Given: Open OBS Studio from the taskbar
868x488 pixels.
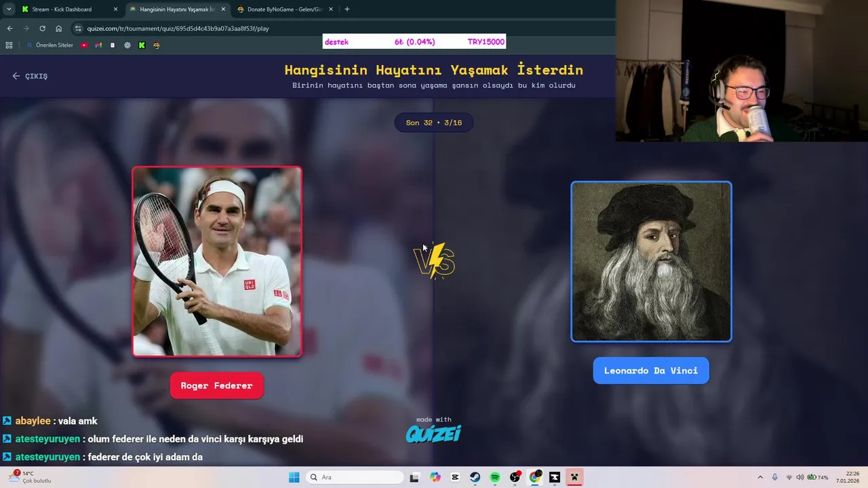Looking at the screenshot, I should [515, 477].
